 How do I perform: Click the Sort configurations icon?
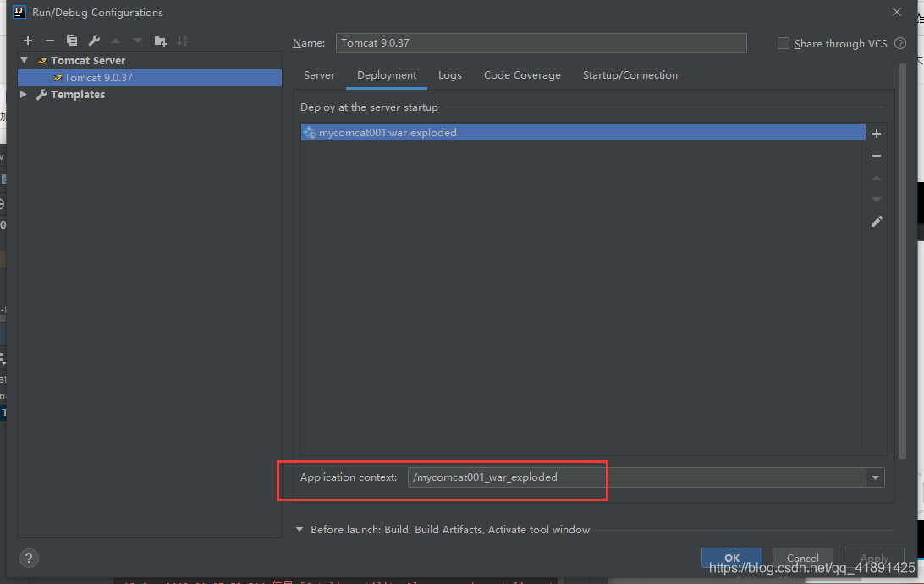(182, 41)
